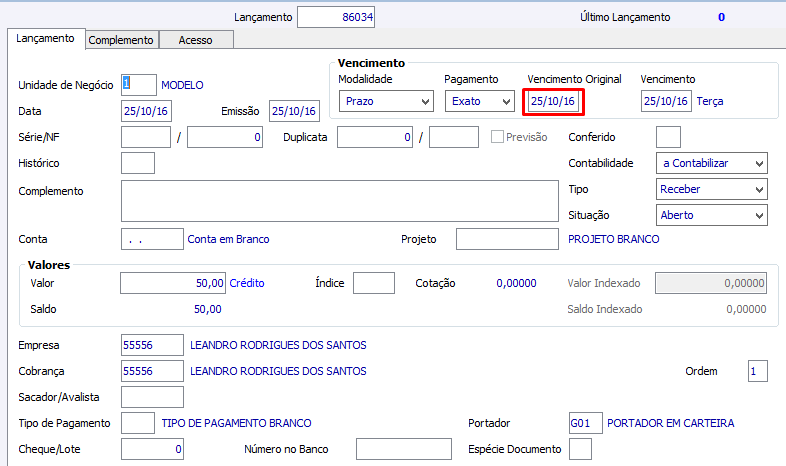Screen dimensions: 786x466
Task: Focus the Histórico field
Action: coord(138,163)
